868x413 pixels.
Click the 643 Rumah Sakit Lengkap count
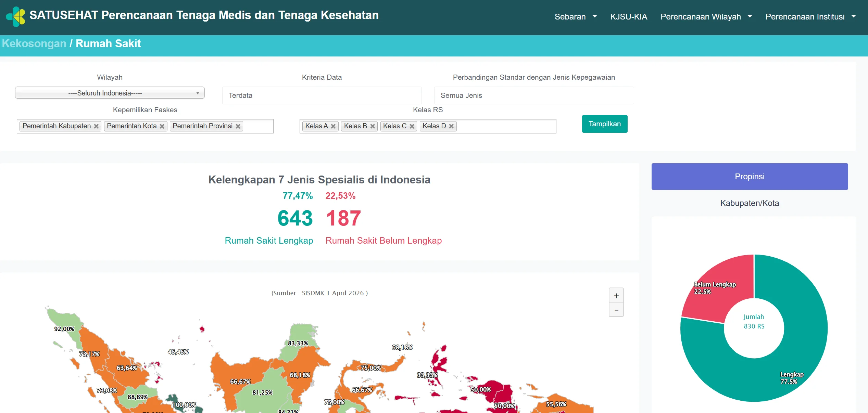coord(295,218)
